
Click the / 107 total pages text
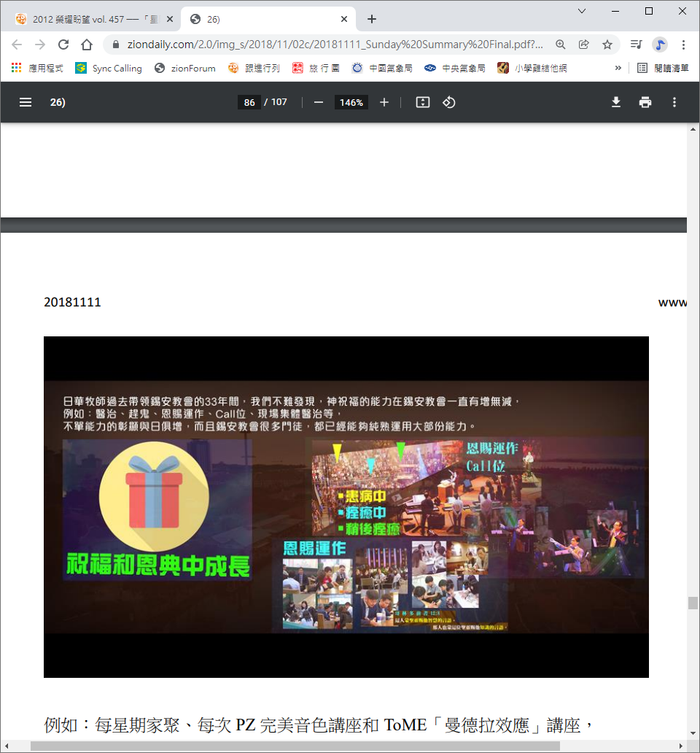[x=276, y=102]
